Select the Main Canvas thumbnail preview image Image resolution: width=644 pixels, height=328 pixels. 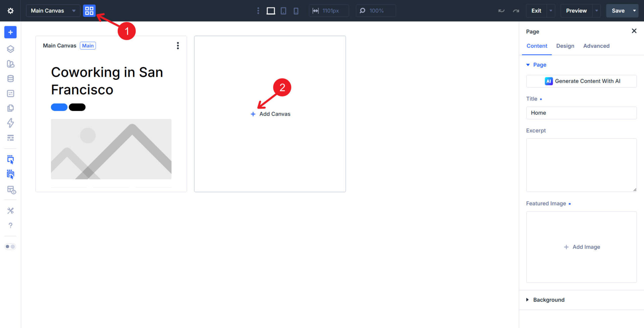[111, 149]
